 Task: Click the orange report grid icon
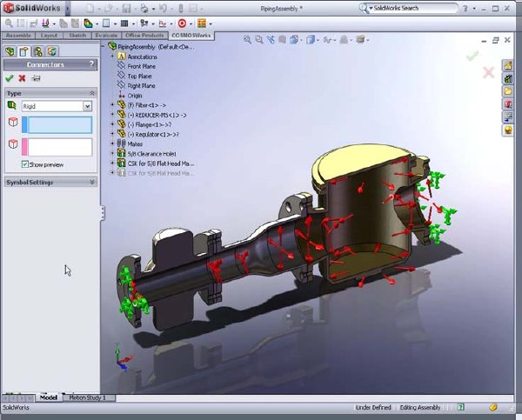202,23
